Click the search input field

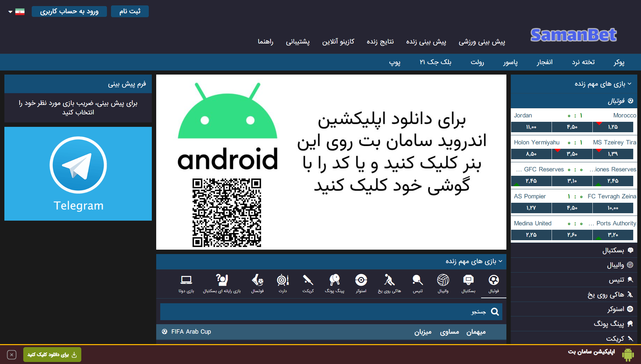point(331,312)
